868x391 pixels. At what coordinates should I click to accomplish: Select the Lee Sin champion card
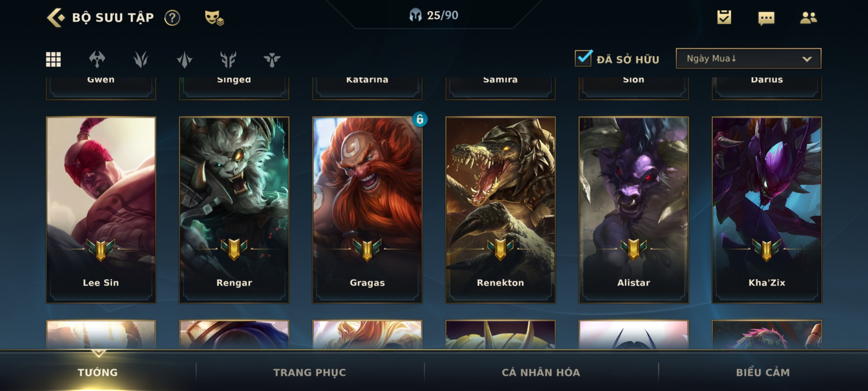click(x=101, y=210)
